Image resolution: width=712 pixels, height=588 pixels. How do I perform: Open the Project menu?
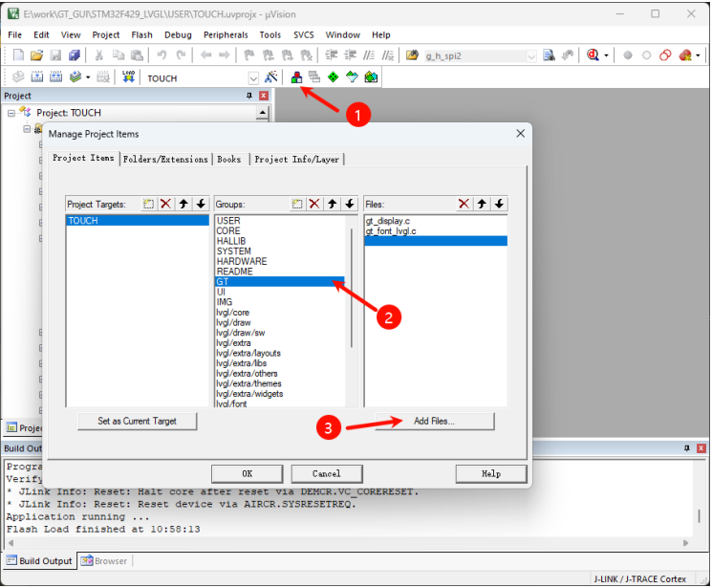click(x=106, y=35)
